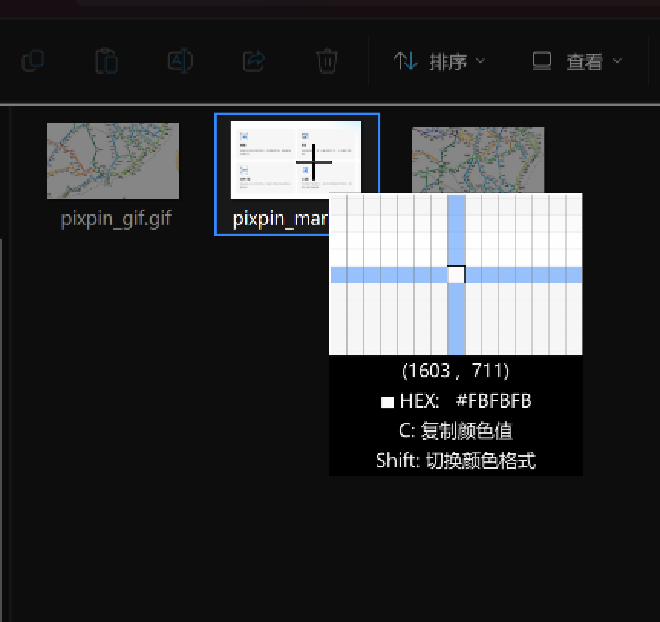Open the 排序 sort dropdown
This screenshot has width=660, height=622.
(x=439, y=61)
